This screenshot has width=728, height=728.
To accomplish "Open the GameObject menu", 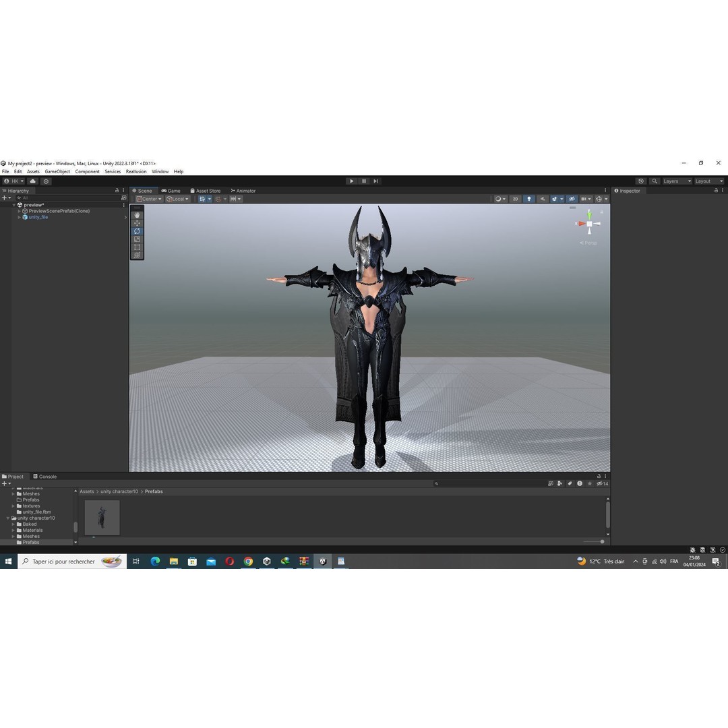I will (57, 171).
